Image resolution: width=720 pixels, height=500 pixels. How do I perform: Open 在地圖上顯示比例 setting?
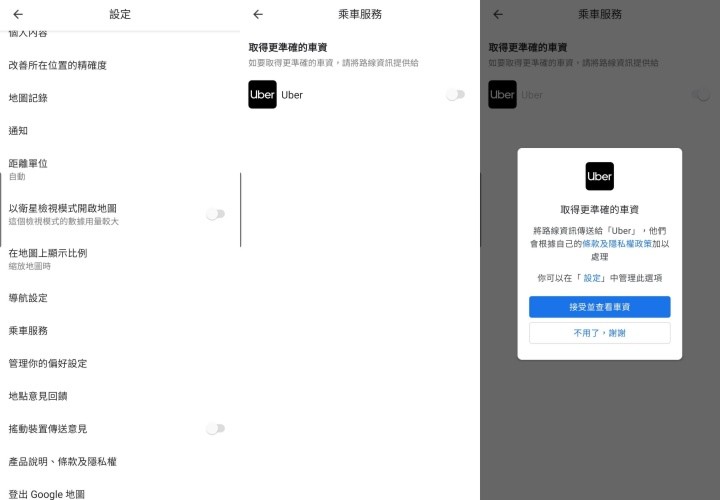120,259
